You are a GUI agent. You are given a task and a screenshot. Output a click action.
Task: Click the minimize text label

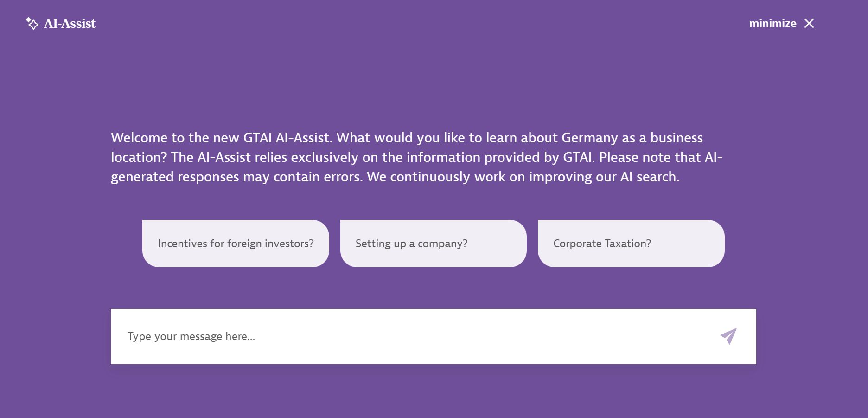coord(772,23)
